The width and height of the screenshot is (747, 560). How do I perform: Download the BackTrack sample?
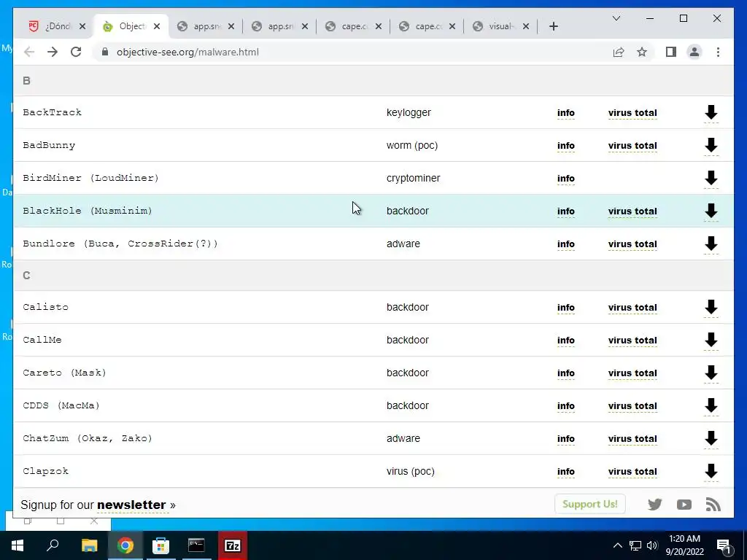tap(711, 113)
